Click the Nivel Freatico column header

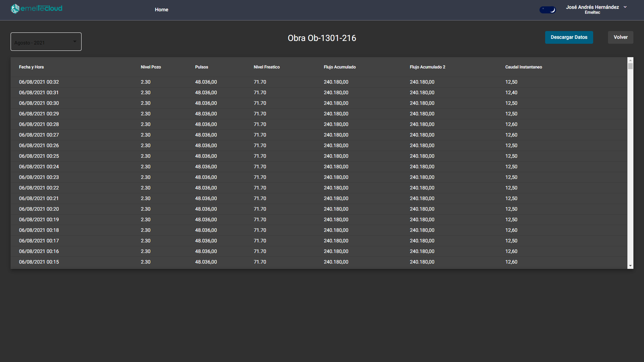(267, 67)
